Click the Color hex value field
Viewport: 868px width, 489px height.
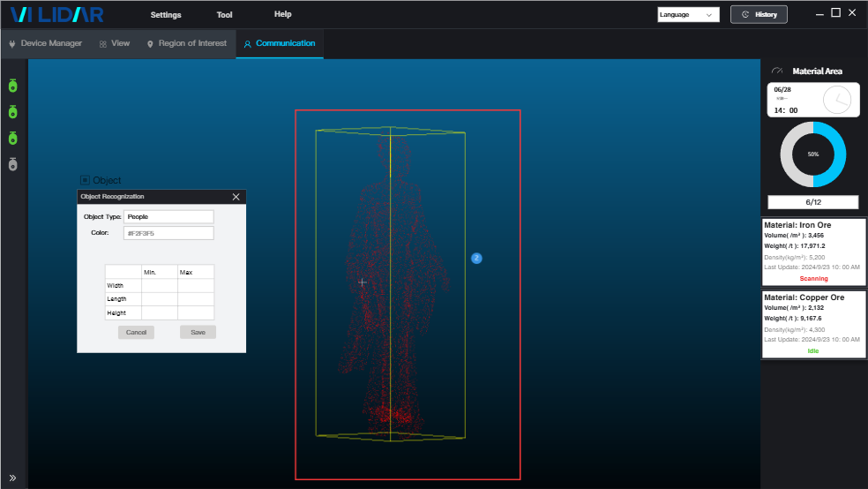[x=168, y=233]
